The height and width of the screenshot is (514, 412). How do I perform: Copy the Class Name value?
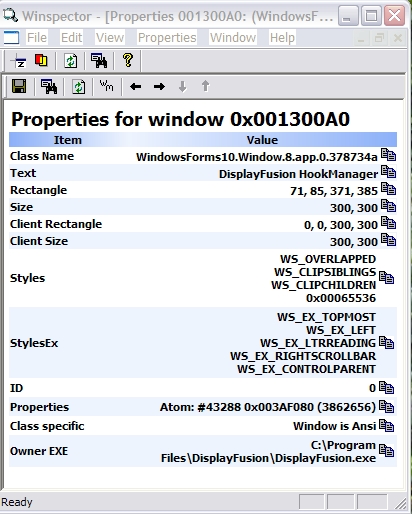click(388, 155)
